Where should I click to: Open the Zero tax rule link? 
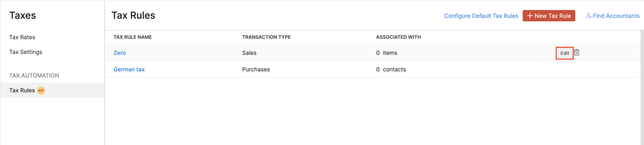(120, 53)
